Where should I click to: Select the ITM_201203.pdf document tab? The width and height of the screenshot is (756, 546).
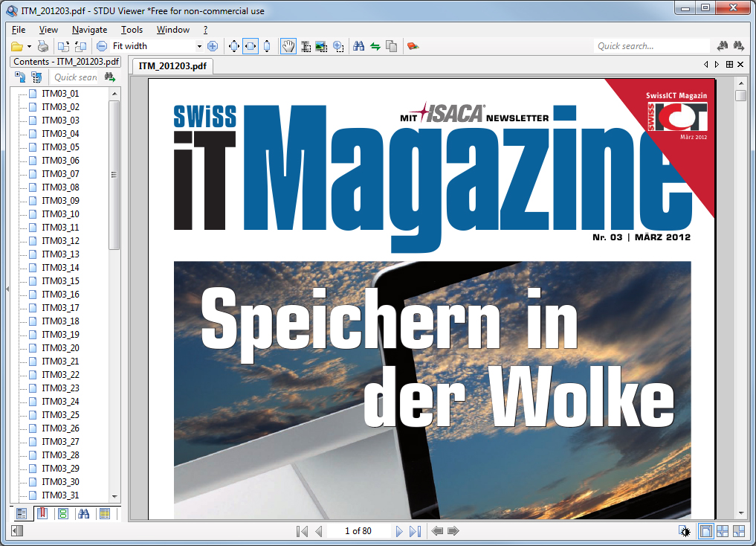[x=172, y=66]
